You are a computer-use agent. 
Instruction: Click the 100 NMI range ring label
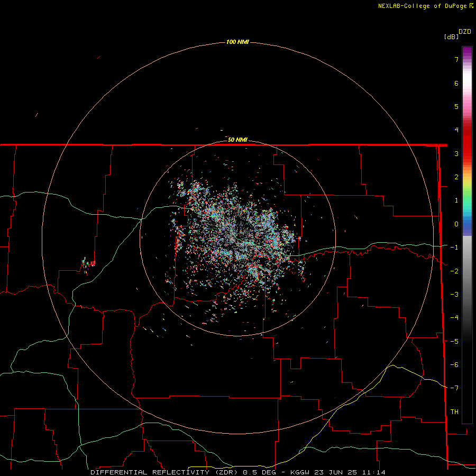coord(237,42)
